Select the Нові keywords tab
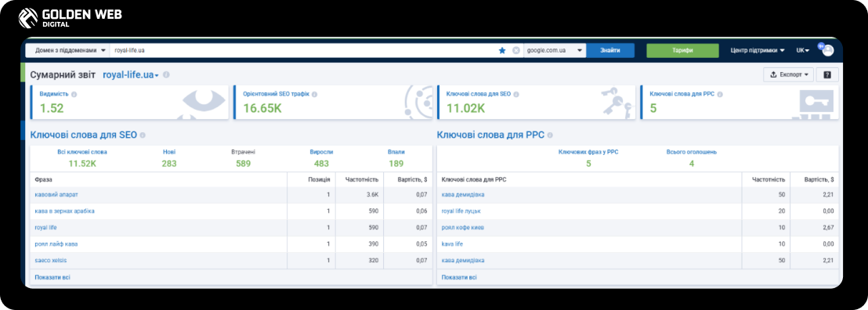The image size is (868, 310). pyautogui.click(x=169, y=158)
